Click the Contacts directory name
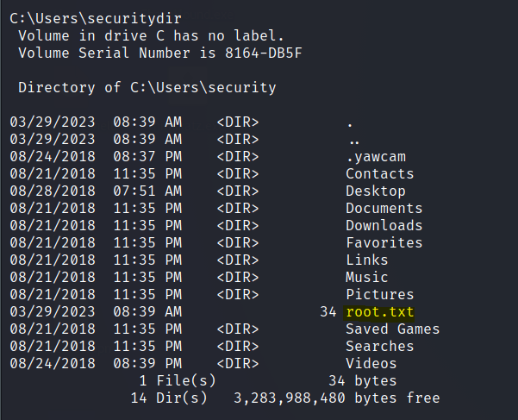Image resolution: width=518 pixels, height=420 pixels. tap(380, 174)
